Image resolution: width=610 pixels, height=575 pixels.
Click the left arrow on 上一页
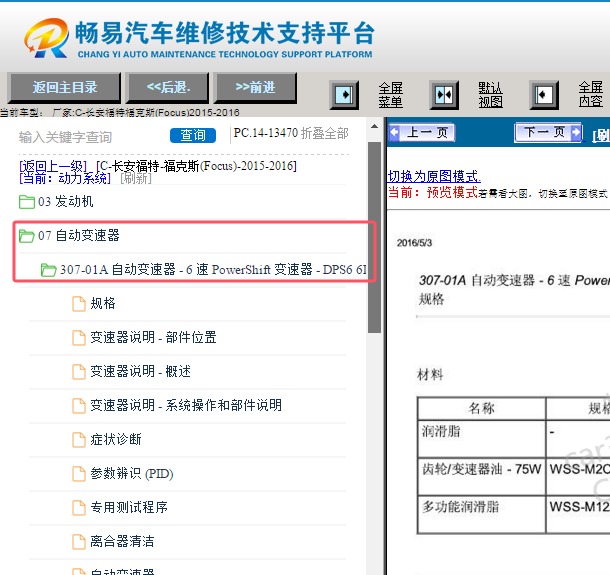click(x=394, y=133)
